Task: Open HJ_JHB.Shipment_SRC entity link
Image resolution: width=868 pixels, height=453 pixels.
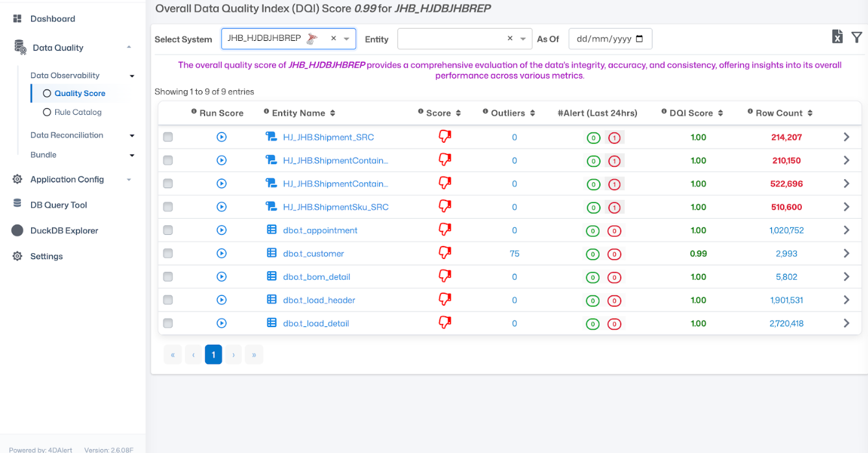Action: (x=329, y=138)
